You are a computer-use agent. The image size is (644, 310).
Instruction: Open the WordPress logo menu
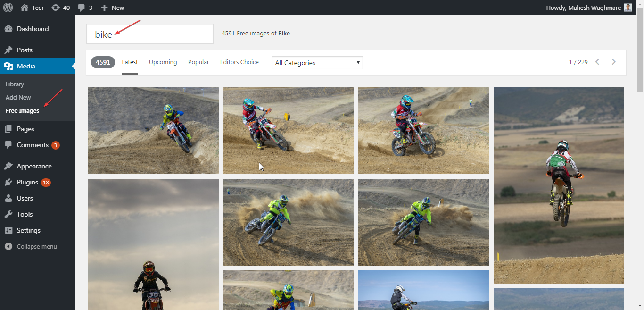[8, 8]
